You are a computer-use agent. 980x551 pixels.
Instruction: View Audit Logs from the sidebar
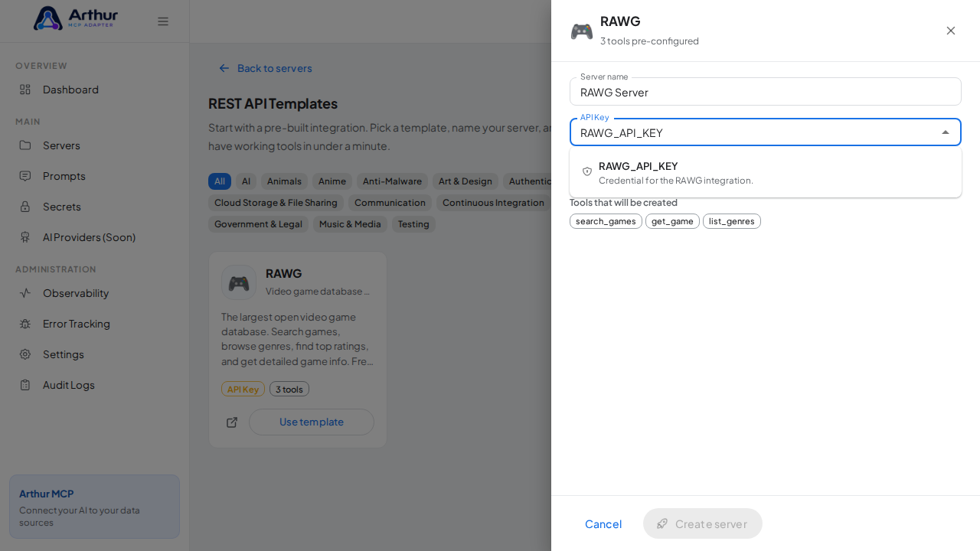coord(95,385)
